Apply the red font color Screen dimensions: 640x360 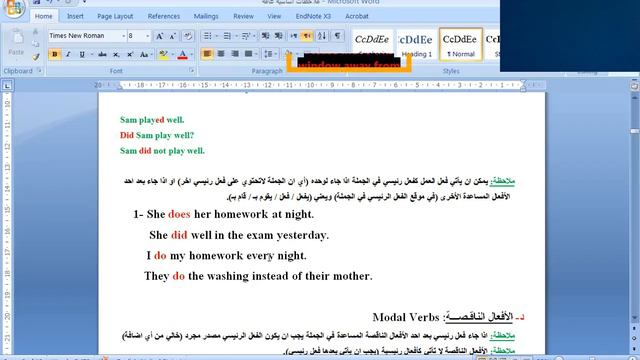coord(182,54)
